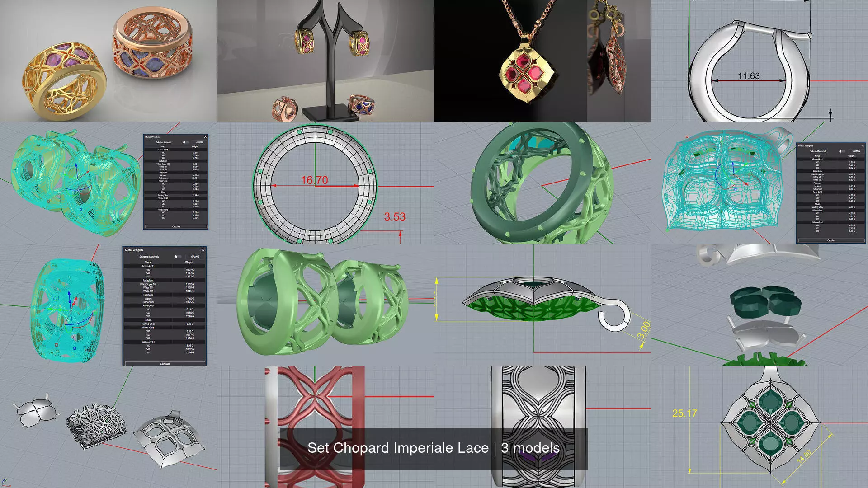Click the Set Chopard Imperiale Lace caption
The height and width of the screenshot is (488, 868).
click(433, 448)
